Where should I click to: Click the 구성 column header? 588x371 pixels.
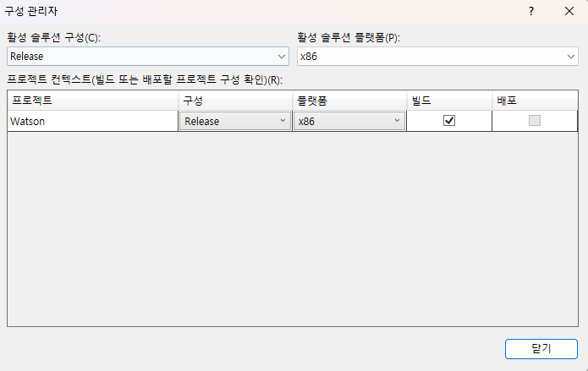[235, 101]
